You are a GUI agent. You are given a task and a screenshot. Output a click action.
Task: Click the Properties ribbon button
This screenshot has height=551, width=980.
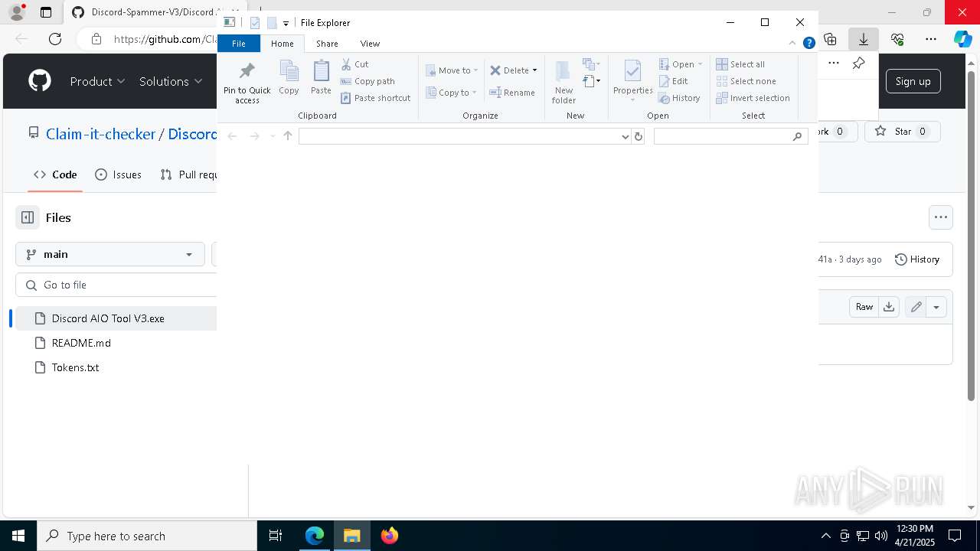[632, 82]
